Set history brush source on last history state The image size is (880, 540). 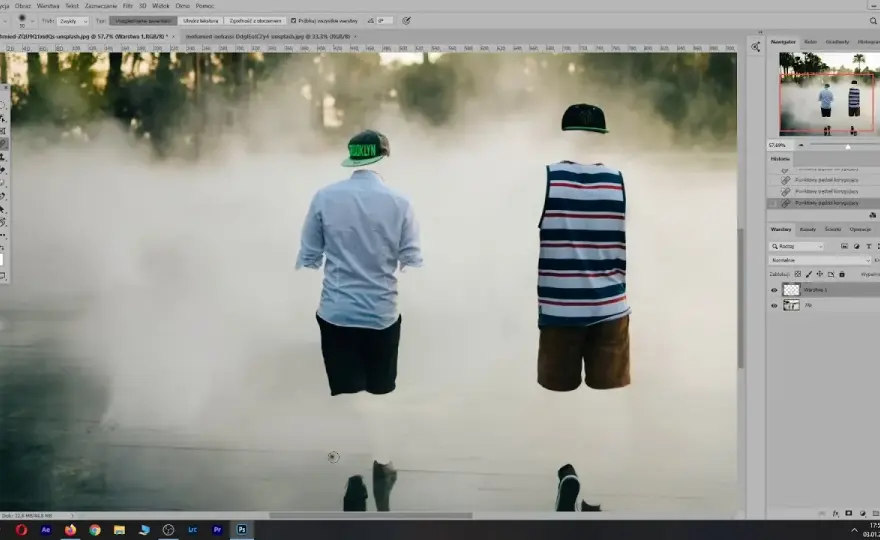coord(773,203)
